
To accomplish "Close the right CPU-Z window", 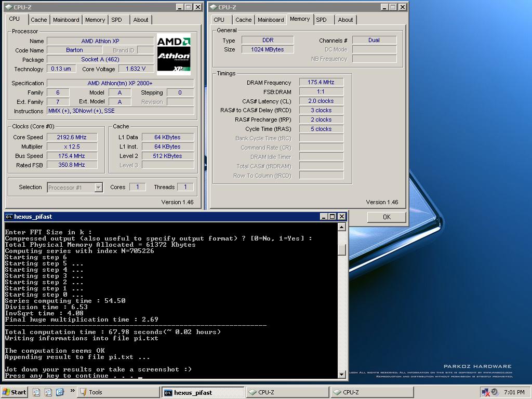I will tap(403, 7).
